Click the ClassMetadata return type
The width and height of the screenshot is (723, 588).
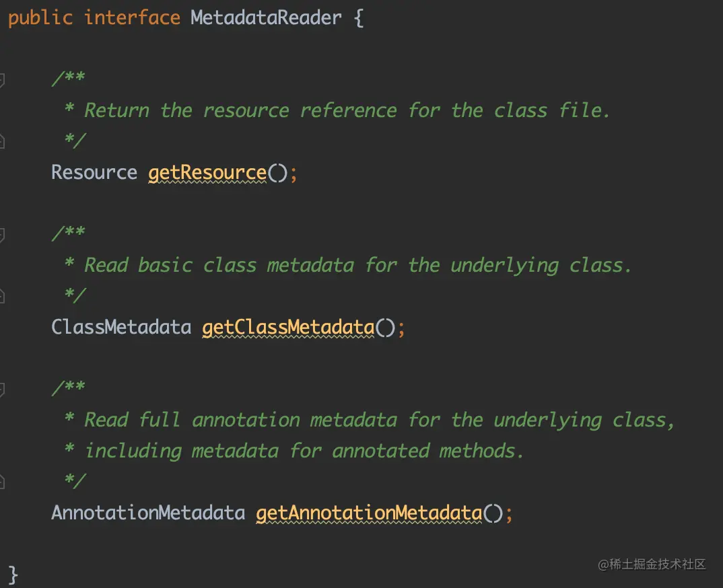click(121, 327)
